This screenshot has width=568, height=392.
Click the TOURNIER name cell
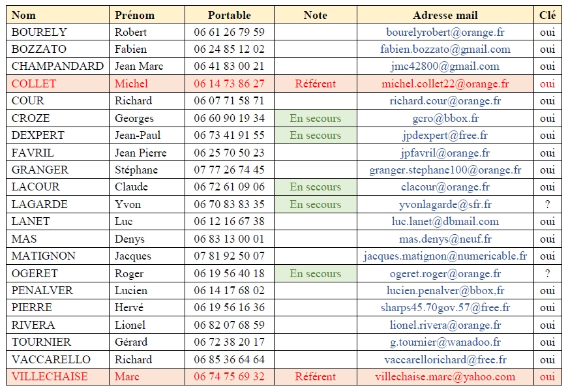pos(57,342)
